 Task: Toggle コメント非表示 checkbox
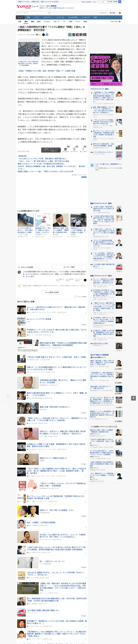[x=75, y=297]
